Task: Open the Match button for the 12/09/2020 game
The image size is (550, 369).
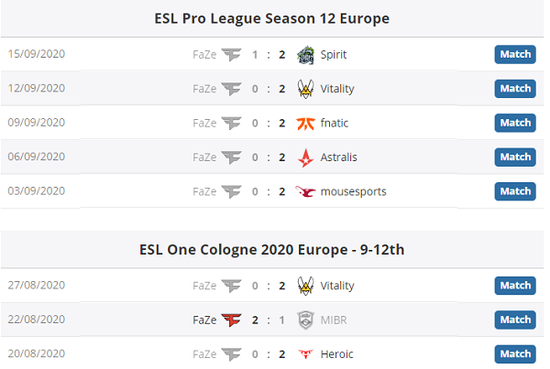Action: (515, 89)
